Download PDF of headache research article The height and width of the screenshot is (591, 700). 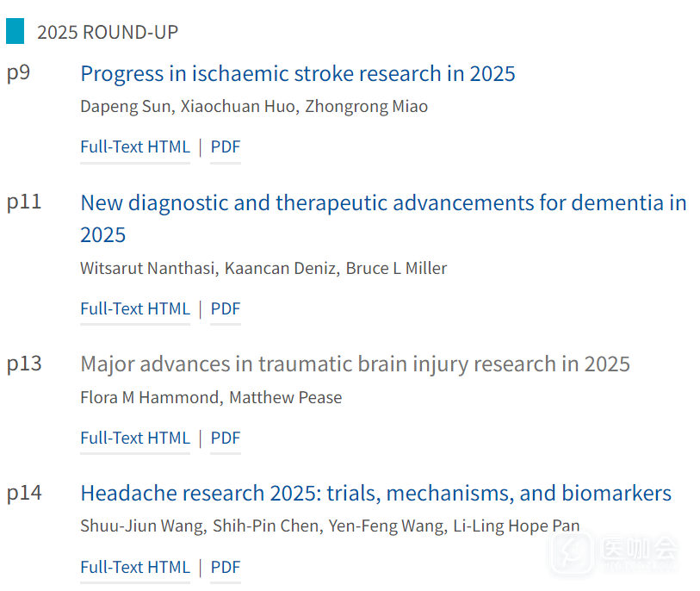(226, 567)
